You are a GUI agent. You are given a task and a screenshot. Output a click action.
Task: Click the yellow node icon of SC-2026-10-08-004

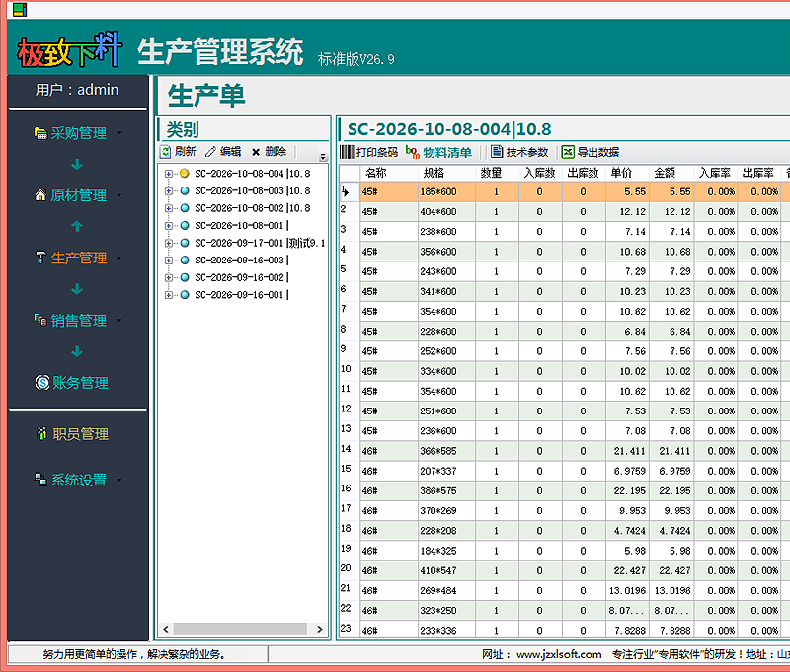[x=185, y=173]
